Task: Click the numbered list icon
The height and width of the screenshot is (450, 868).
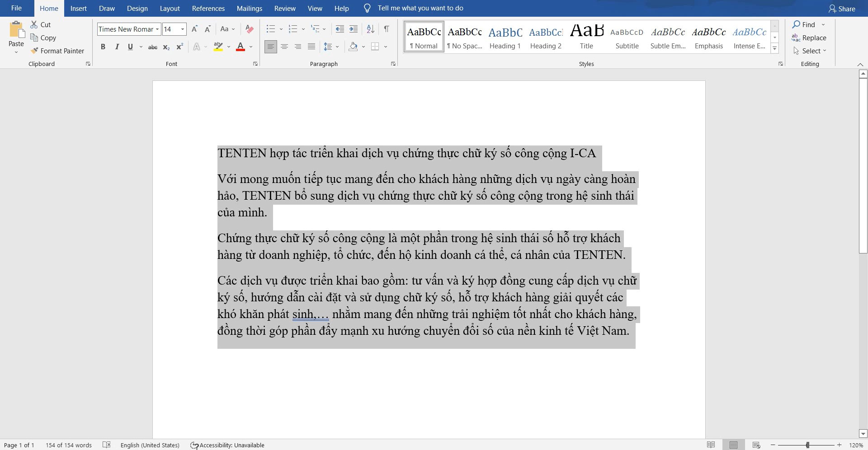Action: 293,29
